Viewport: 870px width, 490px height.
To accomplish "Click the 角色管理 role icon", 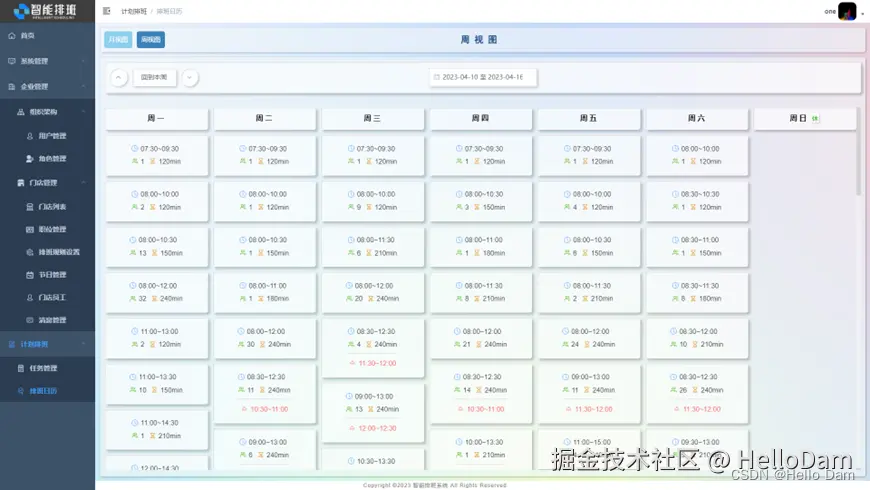I will pos(30,159).
